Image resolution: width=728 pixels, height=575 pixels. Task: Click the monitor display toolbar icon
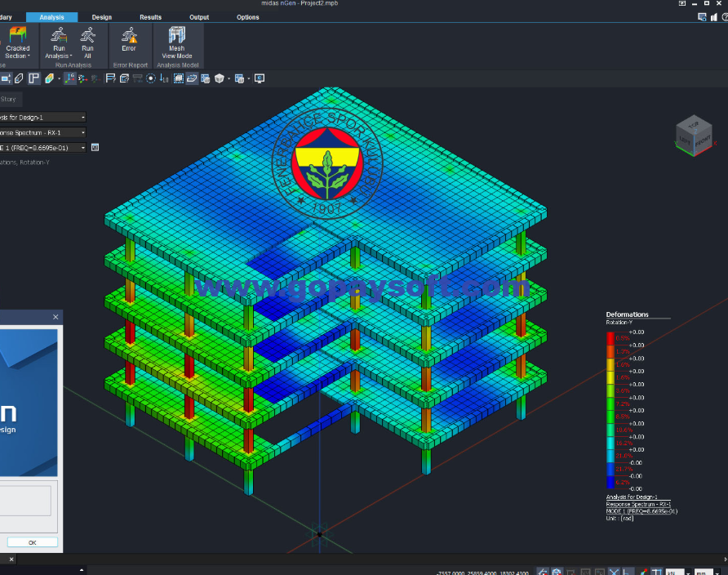click(x=260, y=78)
